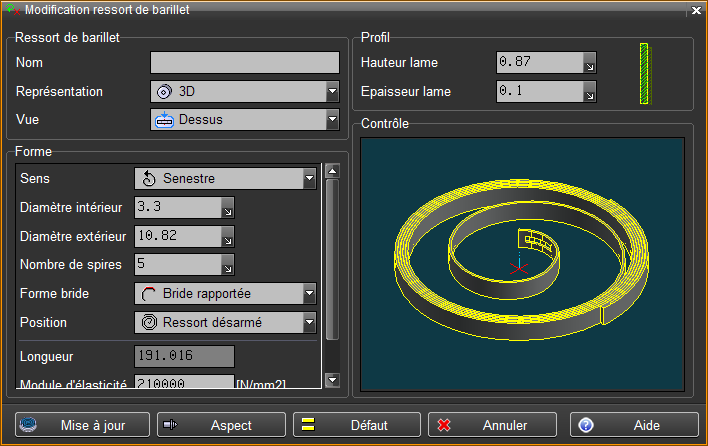Click the arrow button beside Diamètre intérieur
The height and width of the screenshot is (446, 708).
click(228, 207)
